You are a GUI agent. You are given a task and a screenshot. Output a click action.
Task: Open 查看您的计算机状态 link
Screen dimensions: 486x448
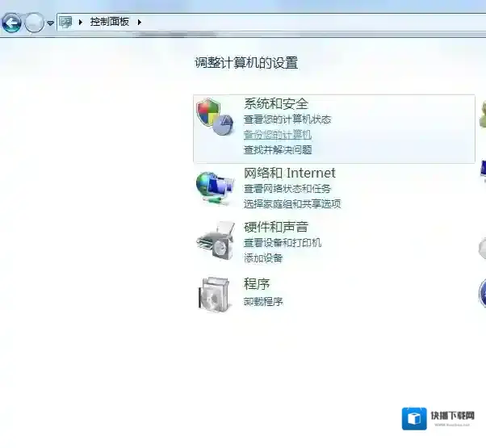pos(287,119)
